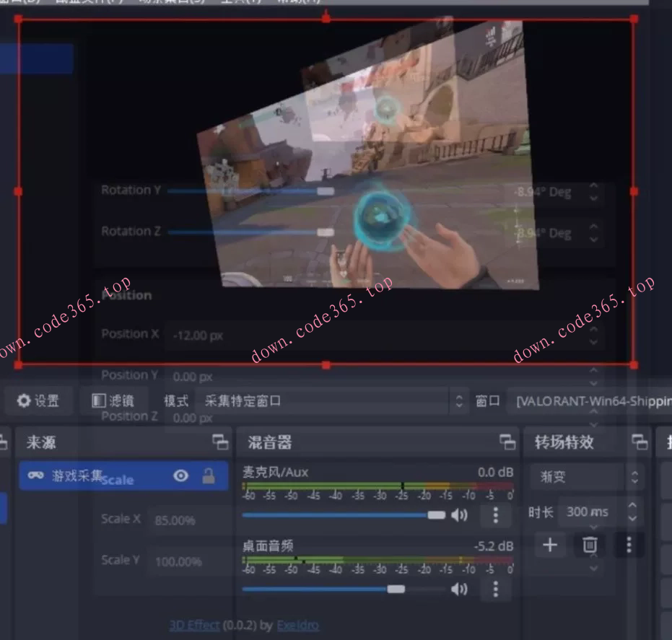This screenshot has width=672, height=640.
Task: Mute the 麦克风/Aux speaker icon
Action: coord(459,515)
